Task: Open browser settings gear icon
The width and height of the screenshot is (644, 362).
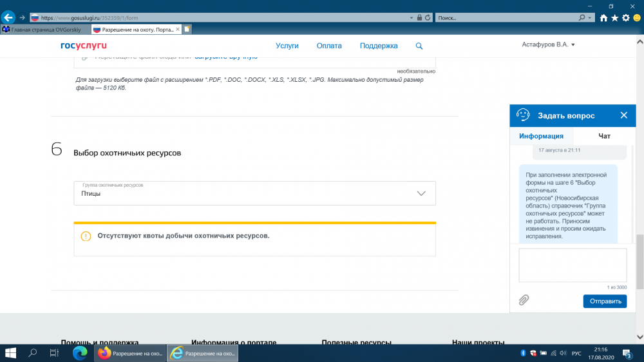Action: (625, 18)
